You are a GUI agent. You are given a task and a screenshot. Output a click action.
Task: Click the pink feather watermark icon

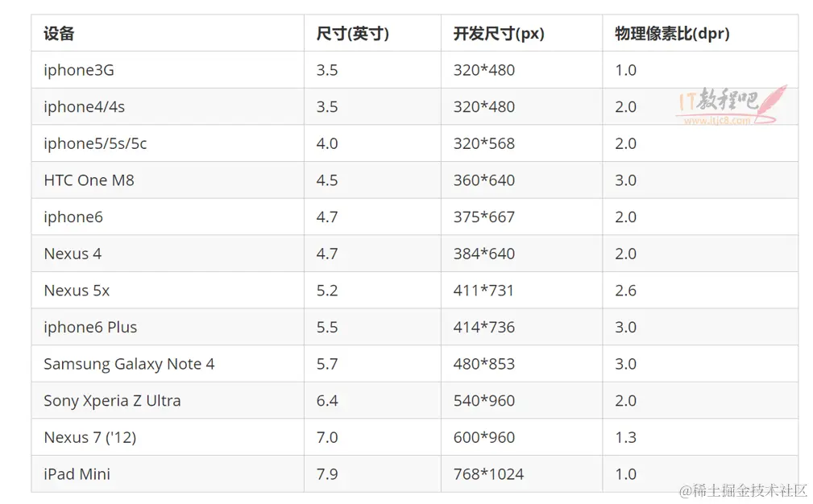click(772, 102)
